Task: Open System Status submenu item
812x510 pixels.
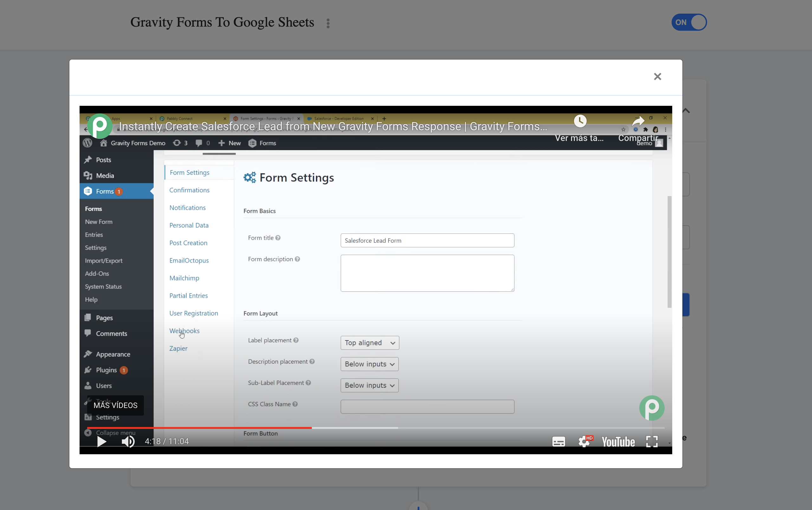Action: [x=103, y=286]
